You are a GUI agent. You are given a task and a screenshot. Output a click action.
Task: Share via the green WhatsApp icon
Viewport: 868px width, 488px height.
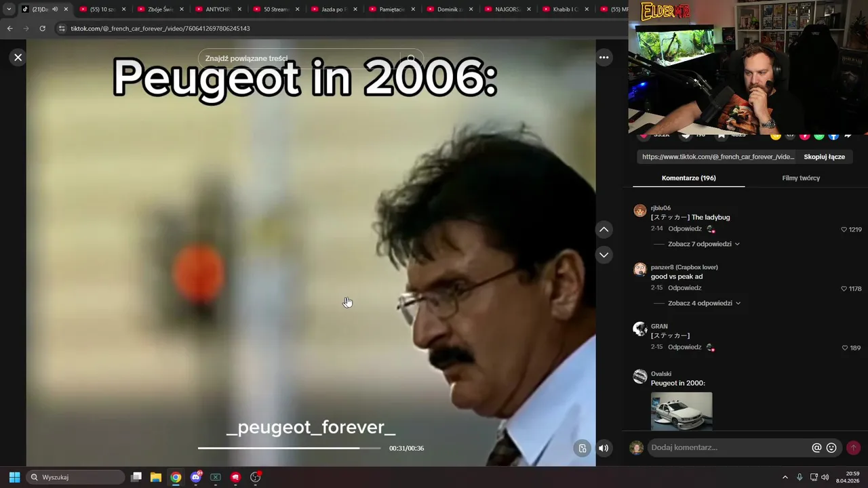(x=819, y=136)
